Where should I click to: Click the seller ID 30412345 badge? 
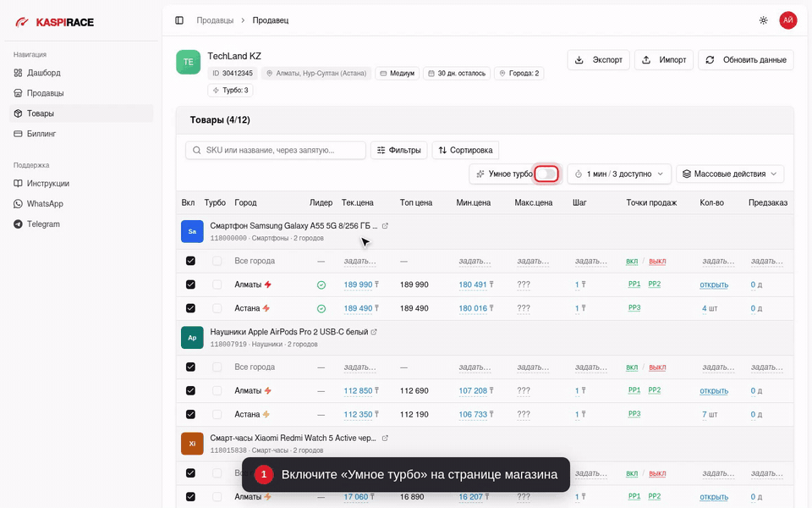[233, 74]
